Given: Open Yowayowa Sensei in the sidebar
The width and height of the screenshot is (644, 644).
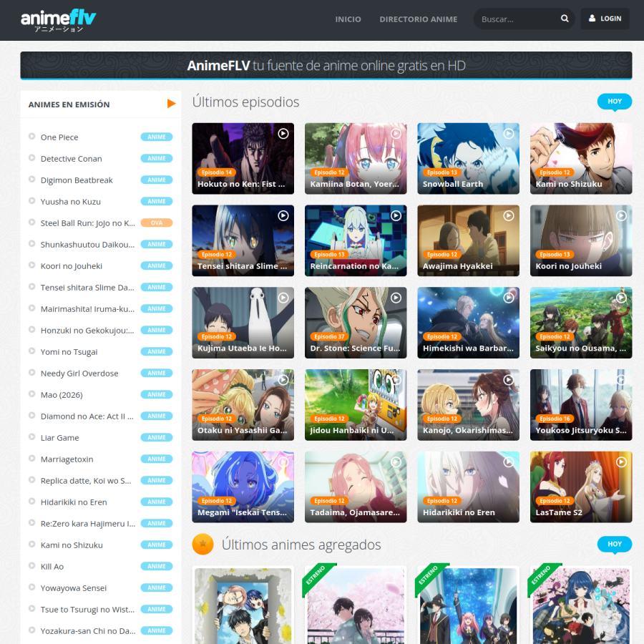Looking at the screenshot, I should (74, 588).
